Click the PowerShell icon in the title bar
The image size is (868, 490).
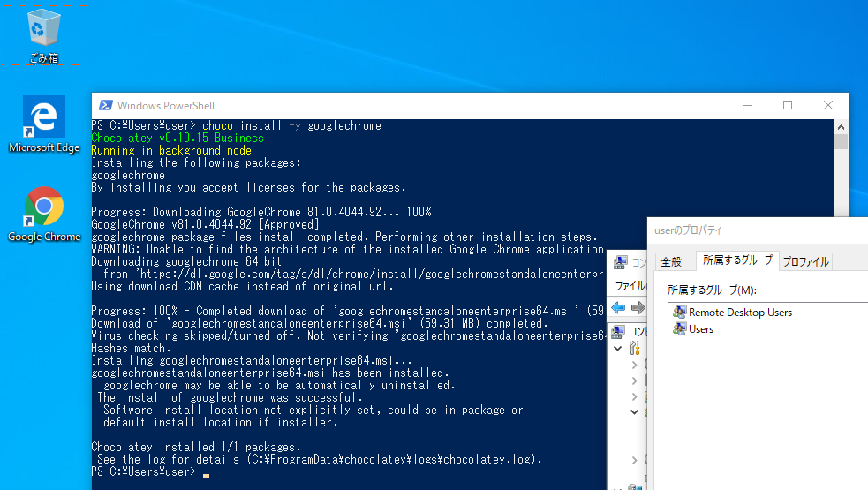coord(105,105)
